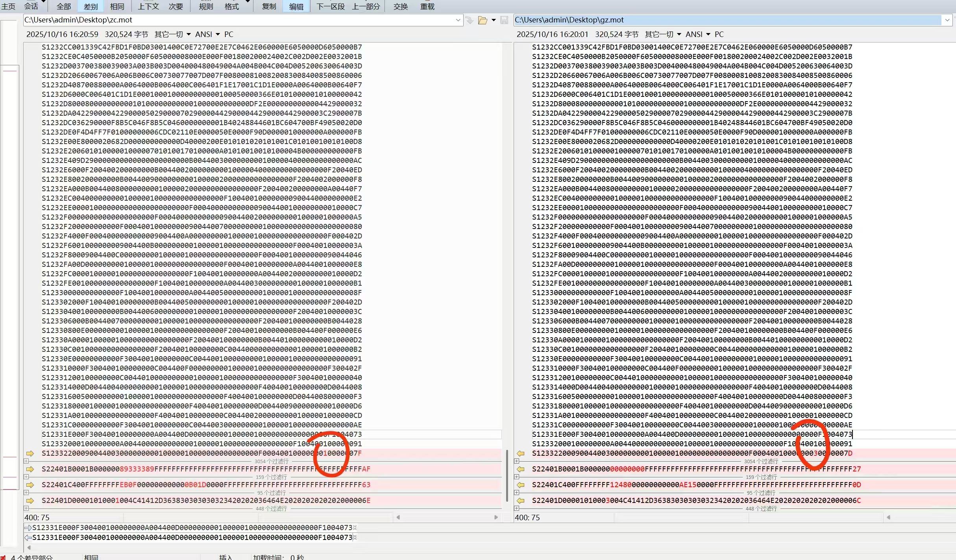Click the left pane browse arrow icon
Screen dimensions: 956x560
(470, 20)
